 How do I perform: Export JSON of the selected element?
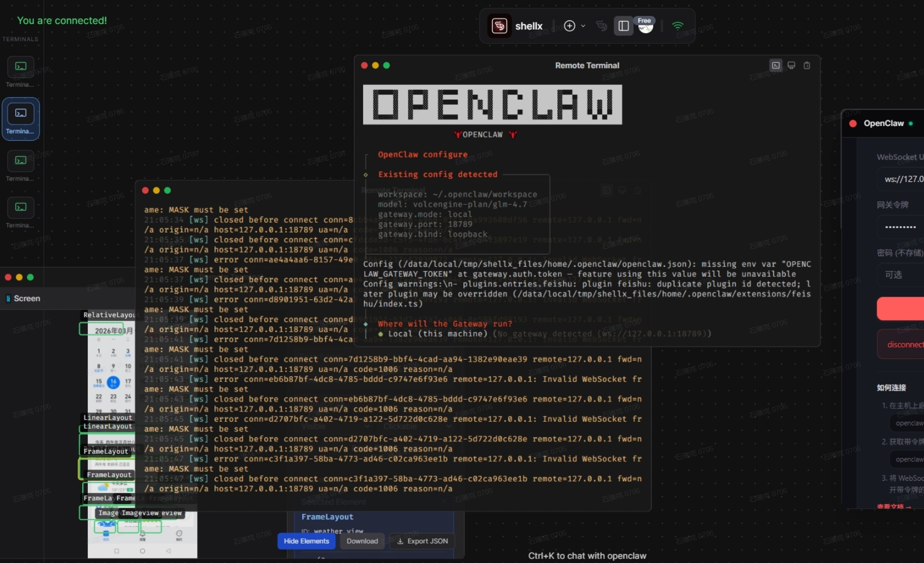pos(422,541)
